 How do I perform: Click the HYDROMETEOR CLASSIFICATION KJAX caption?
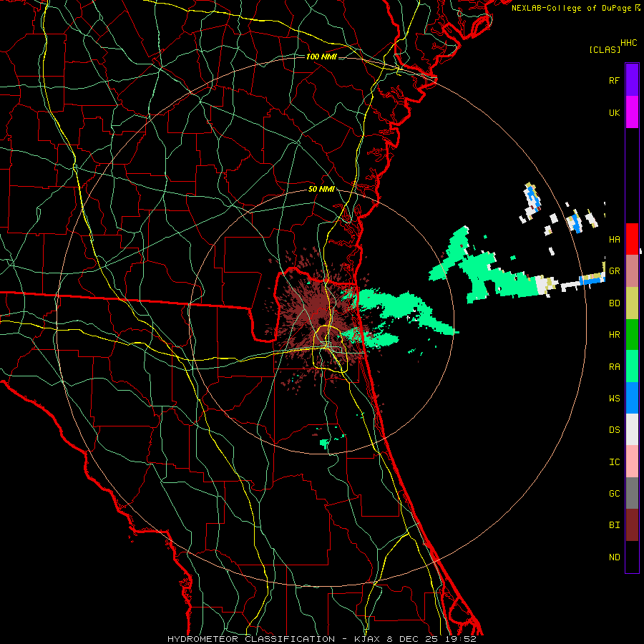[321, 639]
